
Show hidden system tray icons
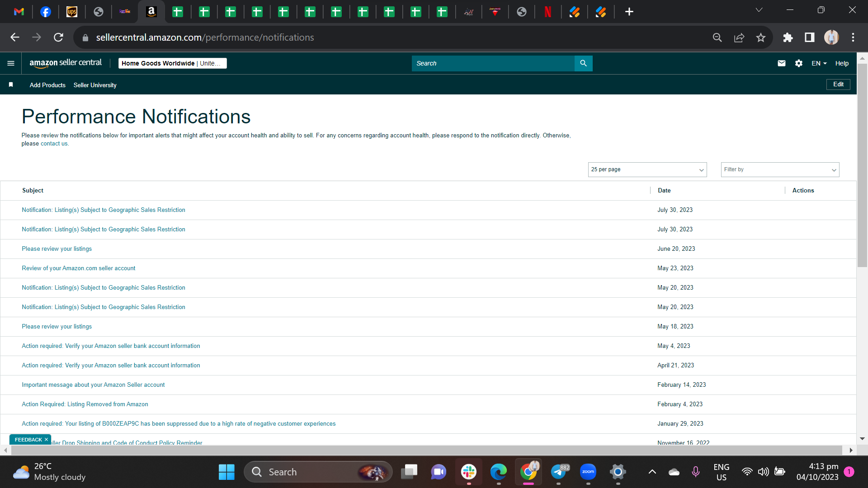click(652, 472)
